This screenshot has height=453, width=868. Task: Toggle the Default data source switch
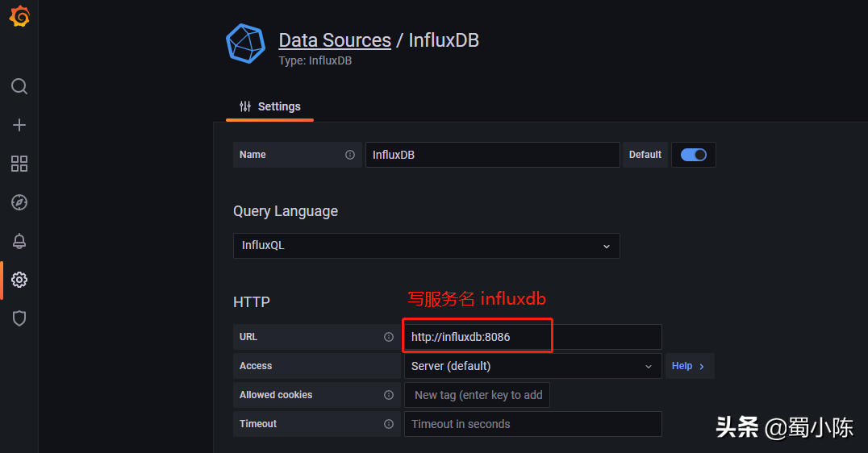point(694,155)
